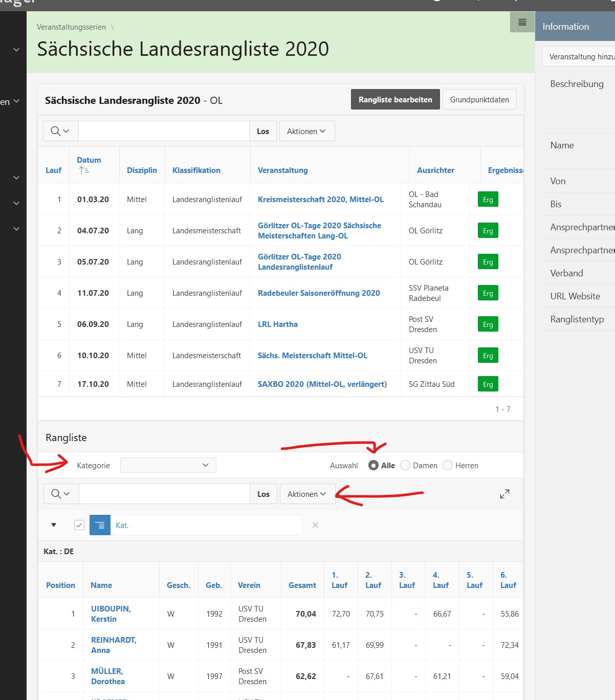
Task: Remove the Kat. control break with X
Action: click(315, 525)
